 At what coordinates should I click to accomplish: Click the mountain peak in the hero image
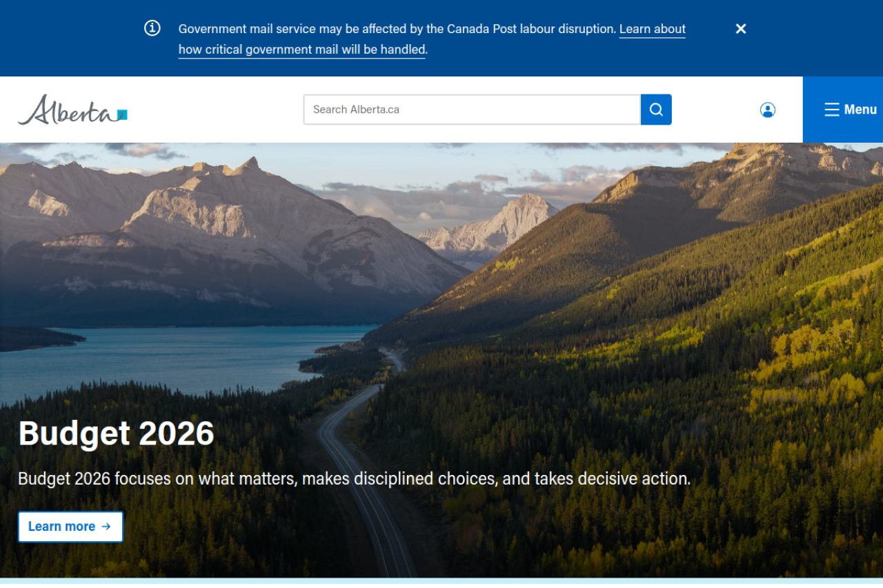pyautogui.click(x=250, y=164)
